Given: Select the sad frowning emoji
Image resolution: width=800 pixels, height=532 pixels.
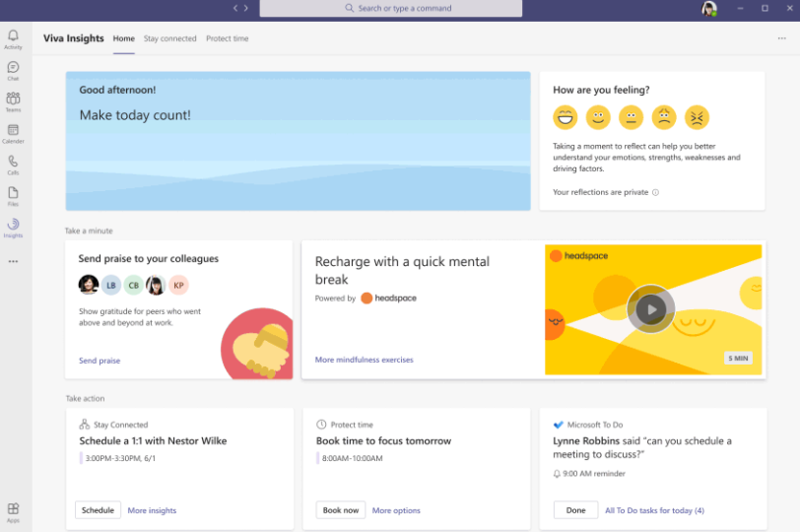Looking at the screenshot, I should tap(664, 117).
